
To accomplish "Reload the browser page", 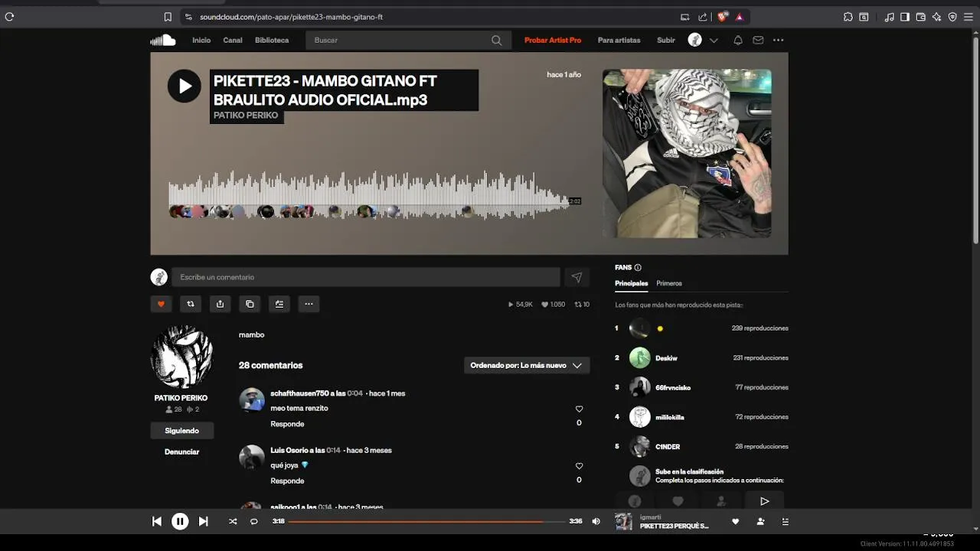I will pos(9,17).
